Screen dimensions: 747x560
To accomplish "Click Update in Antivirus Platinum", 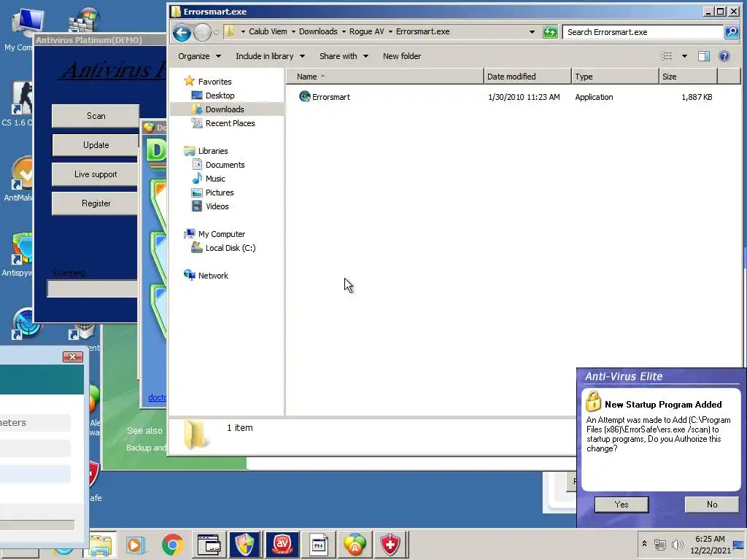I will coord(96,145).
